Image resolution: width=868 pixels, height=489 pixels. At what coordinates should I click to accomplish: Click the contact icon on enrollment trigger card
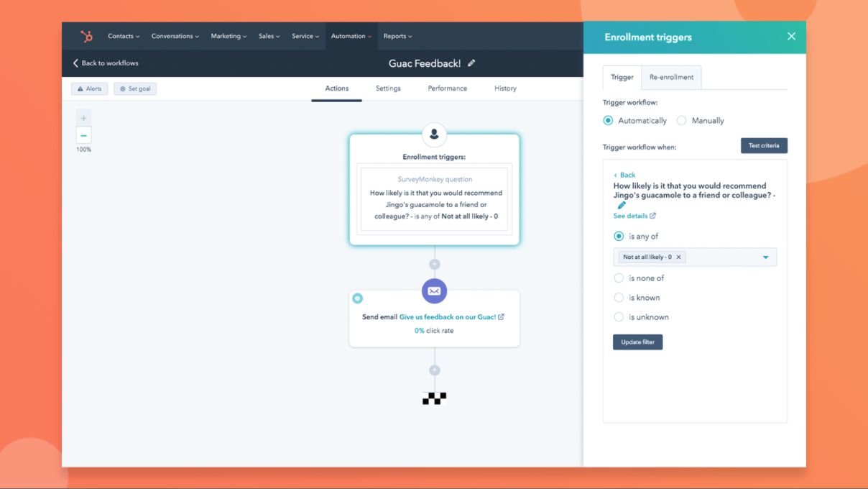434,134
